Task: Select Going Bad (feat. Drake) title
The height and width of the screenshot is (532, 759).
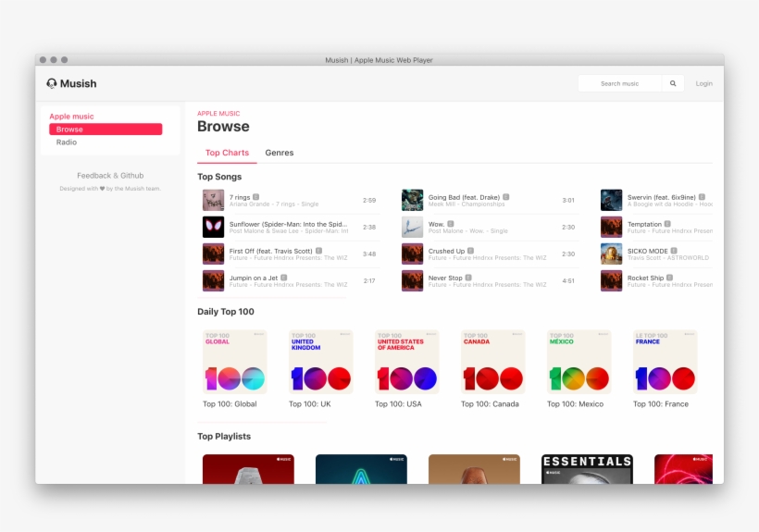Action: 464,197
